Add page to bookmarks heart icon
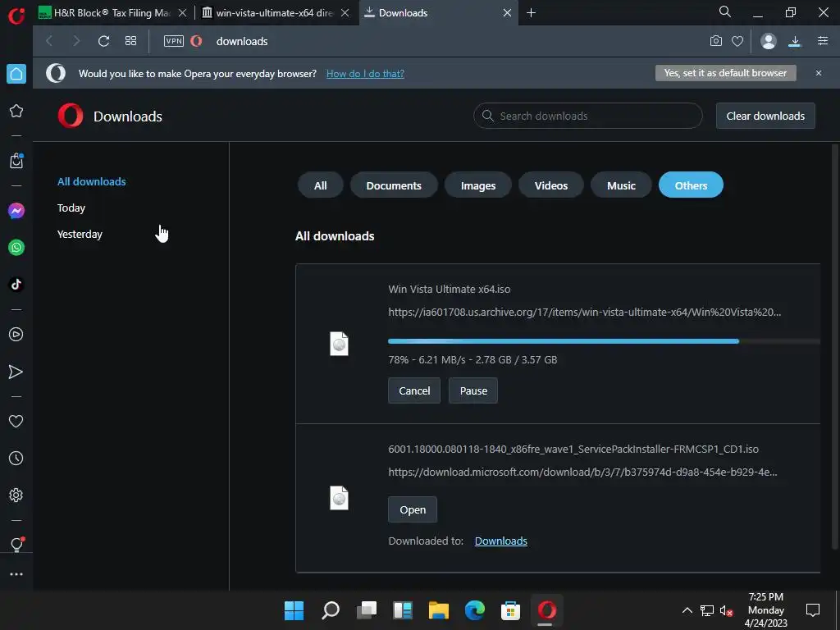Screen dimensions: 840x630 click(x=737, y=41)
